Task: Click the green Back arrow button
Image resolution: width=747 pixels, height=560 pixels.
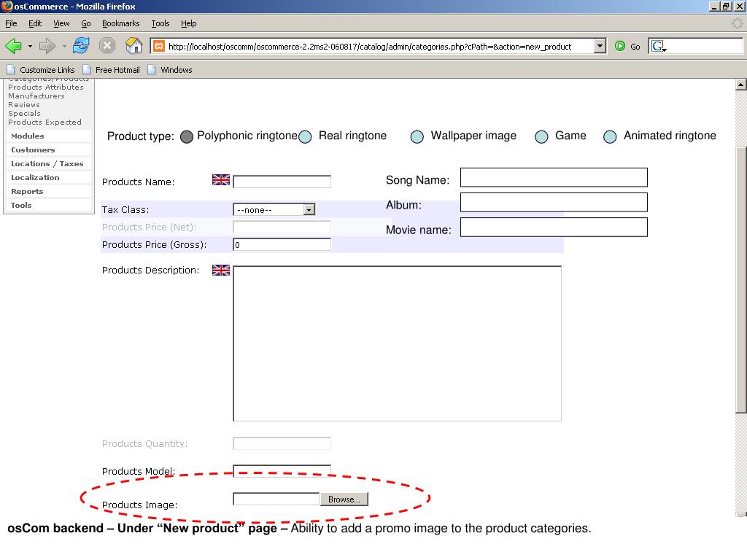Action: 13,46
